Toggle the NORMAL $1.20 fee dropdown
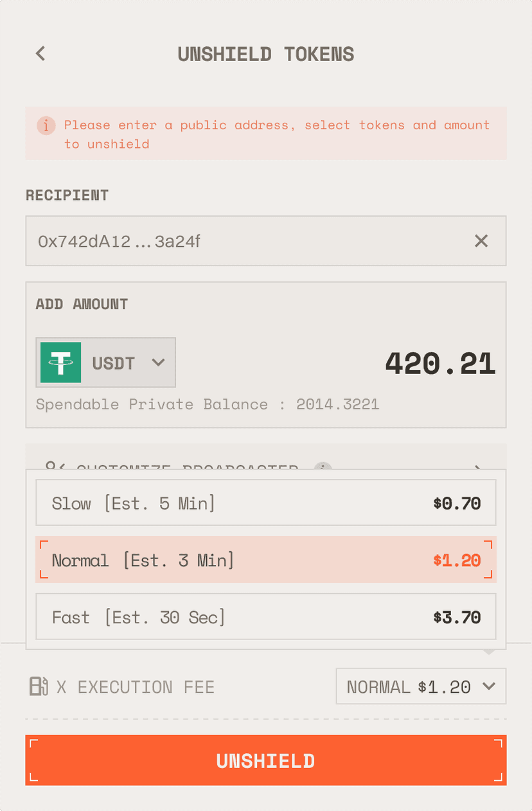The image size is (532, 811). (421, 686)
